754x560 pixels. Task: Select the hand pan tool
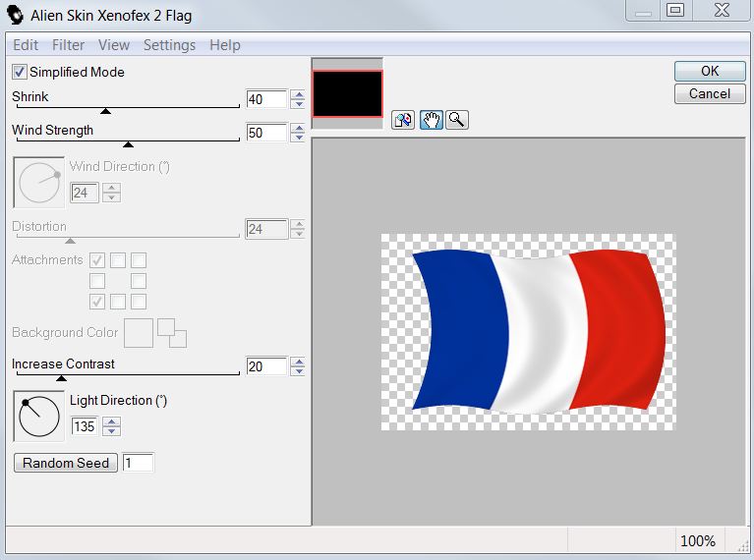pos(431,120)
